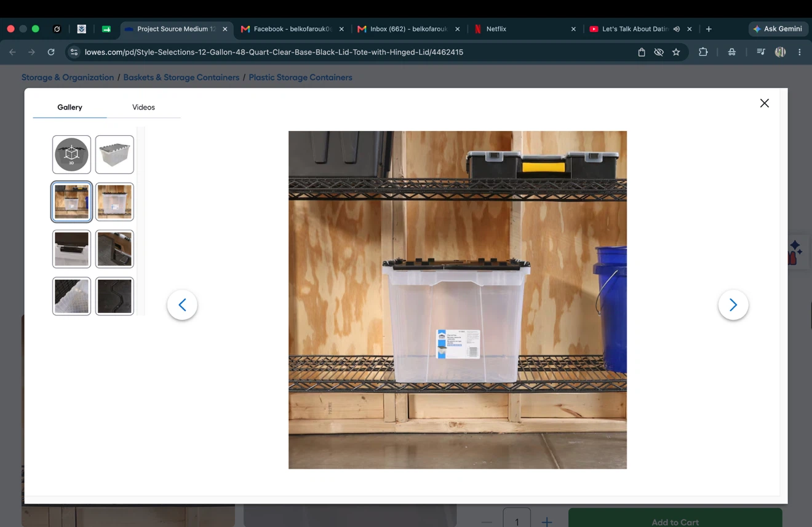Image resolution: width=812 pixels, height=527 pixels.
Task: Click the crossed-eye tracking protection icon
Action: pos(659,52)
